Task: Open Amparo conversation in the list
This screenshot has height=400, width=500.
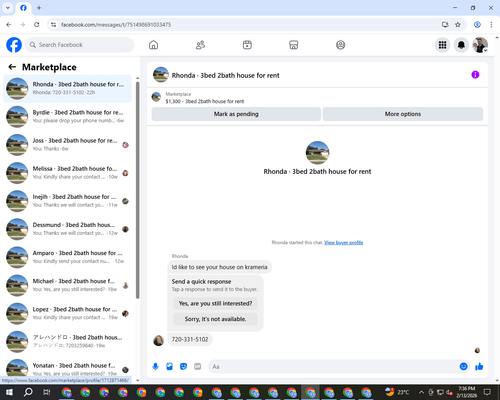Action: (67, 257)
